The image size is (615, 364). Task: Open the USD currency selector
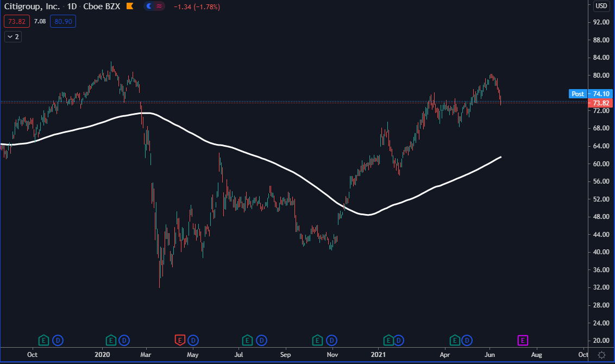click(x=601, y=6)
